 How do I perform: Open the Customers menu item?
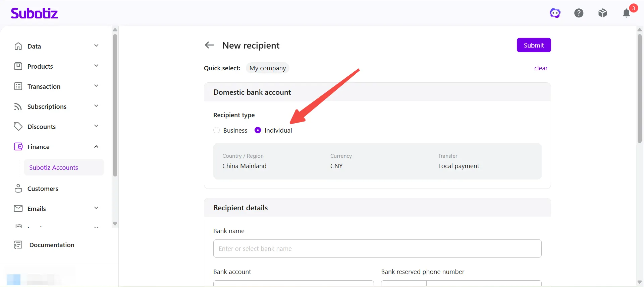click(x=43, y=189)
